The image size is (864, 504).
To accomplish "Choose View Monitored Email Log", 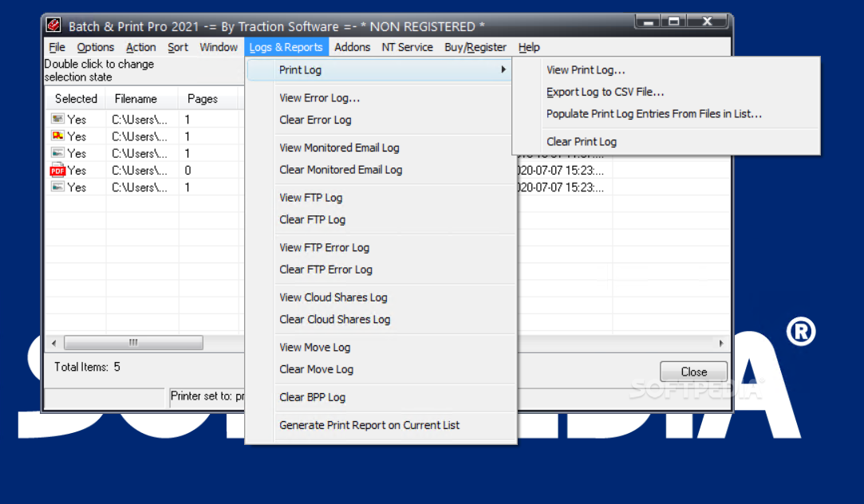I will click(339, 148).
